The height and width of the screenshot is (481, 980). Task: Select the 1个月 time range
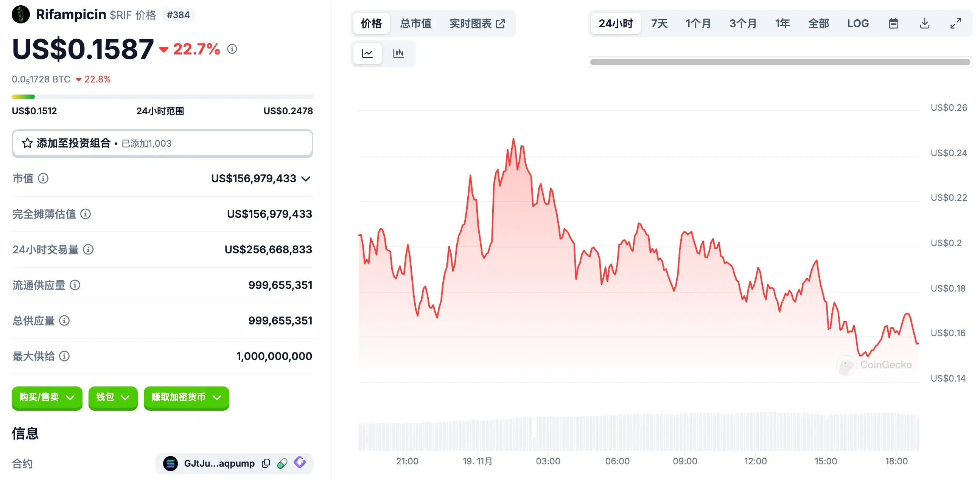pos(698,23)
